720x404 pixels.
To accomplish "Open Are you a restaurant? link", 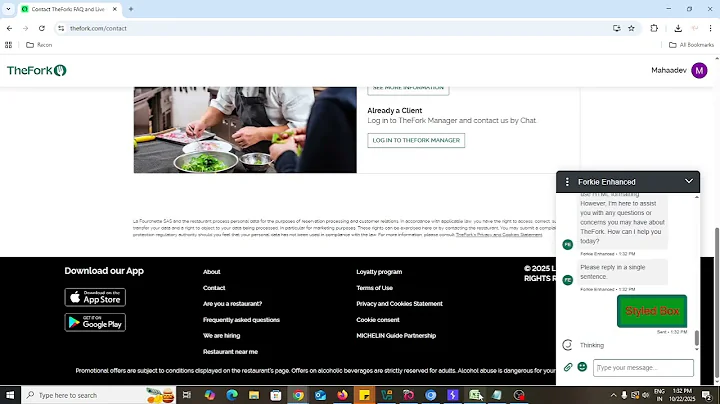I will click(232, 303).
